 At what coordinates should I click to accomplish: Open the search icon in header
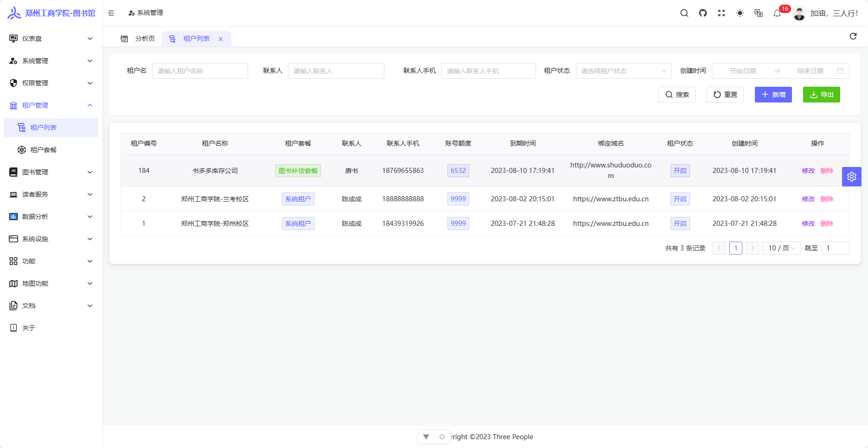pos(684,13)
